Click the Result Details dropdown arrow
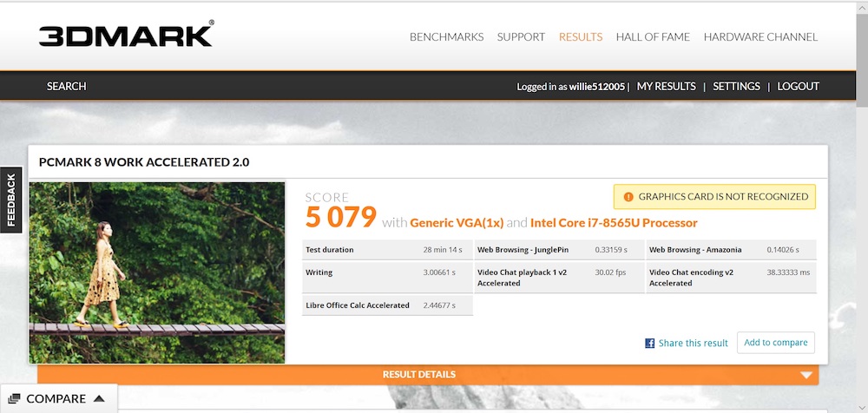The image size is (868, 413). click(x=806, y=376)
